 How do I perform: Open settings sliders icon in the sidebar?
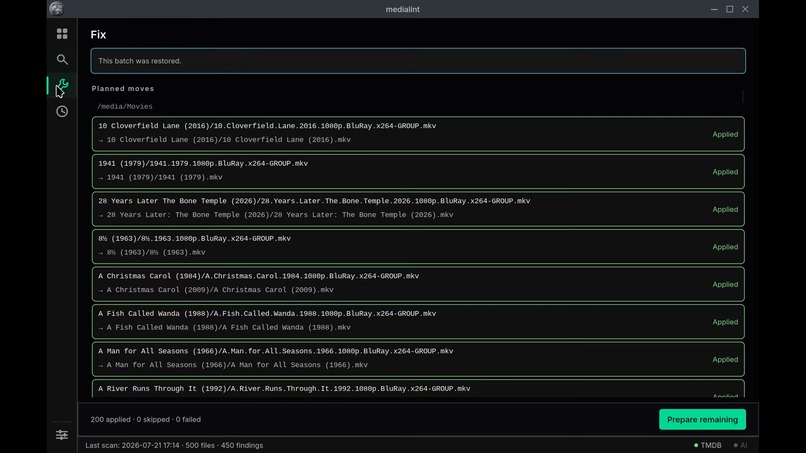(62, 435)
